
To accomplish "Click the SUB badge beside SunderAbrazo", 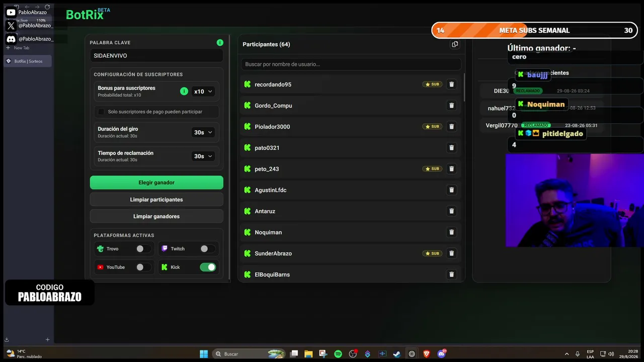I will click(432, 253).
